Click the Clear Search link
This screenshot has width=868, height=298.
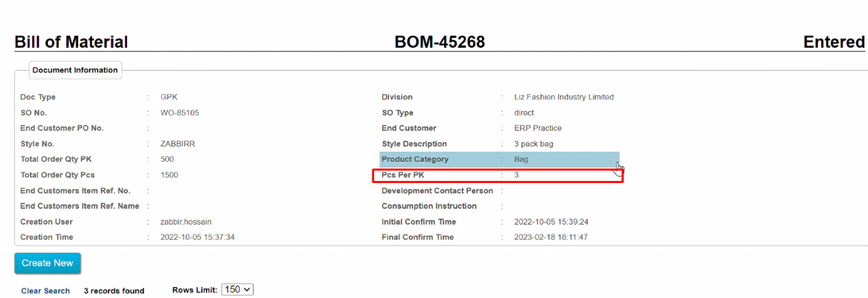pyautogui.click(x=45, y=291)
